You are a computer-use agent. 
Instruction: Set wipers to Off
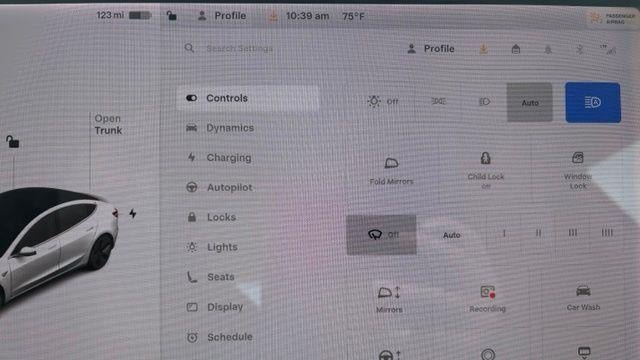(381, 235)
